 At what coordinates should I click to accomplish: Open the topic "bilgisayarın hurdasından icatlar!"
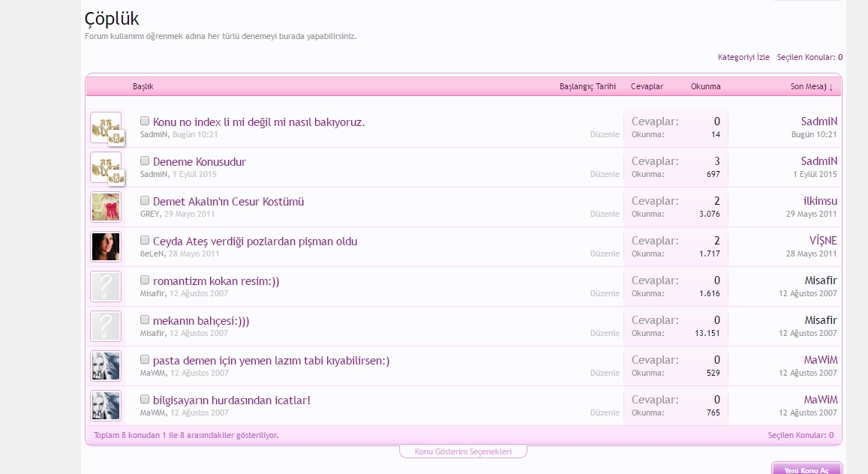[x=230, y=400]
